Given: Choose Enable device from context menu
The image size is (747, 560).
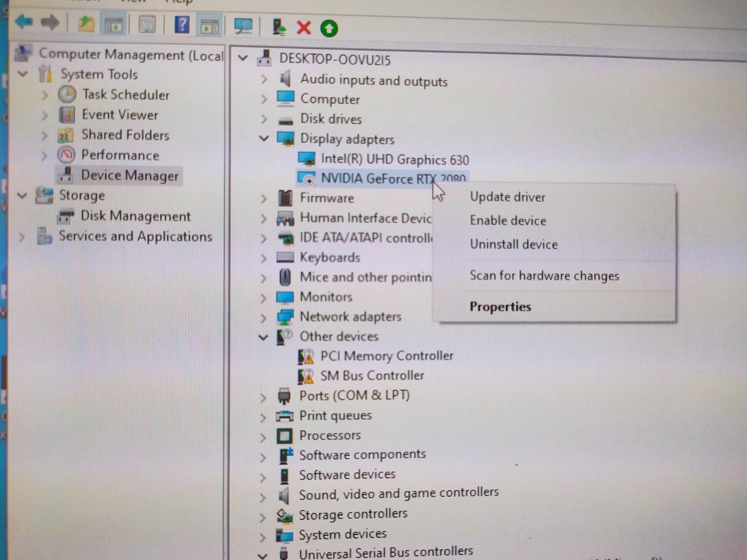Looking at the screenshot, I should (508, 220).
